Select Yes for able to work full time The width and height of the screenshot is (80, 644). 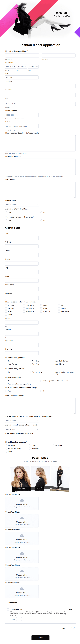[x=6, y=212]
